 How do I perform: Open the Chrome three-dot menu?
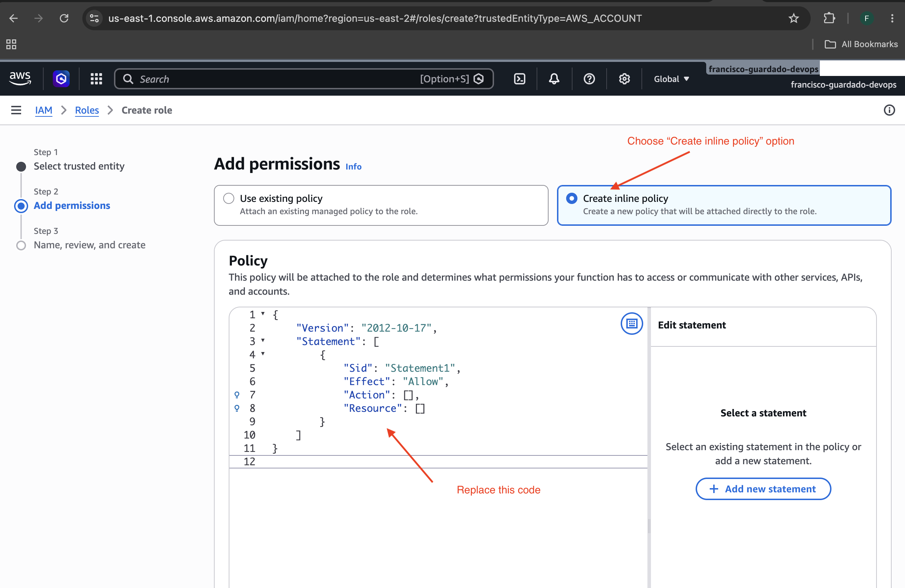(892, 18)
